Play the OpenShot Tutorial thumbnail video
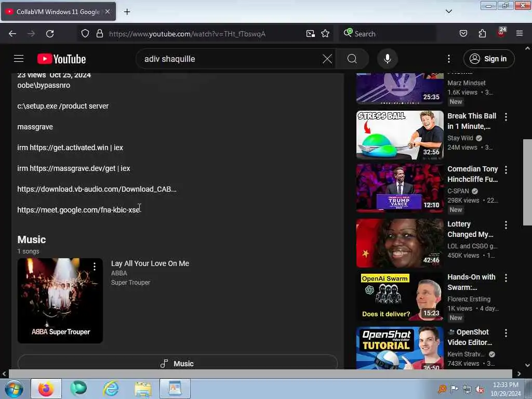The width and height of the screenshot is (532, 399). coord(400,348)
